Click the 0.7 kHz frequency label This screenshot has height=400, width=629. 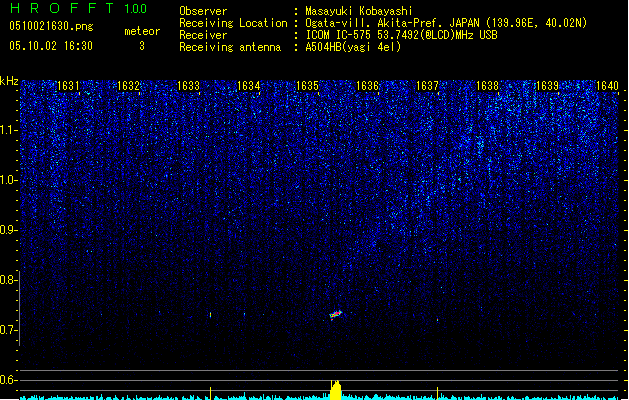click(x=9, y=330)
